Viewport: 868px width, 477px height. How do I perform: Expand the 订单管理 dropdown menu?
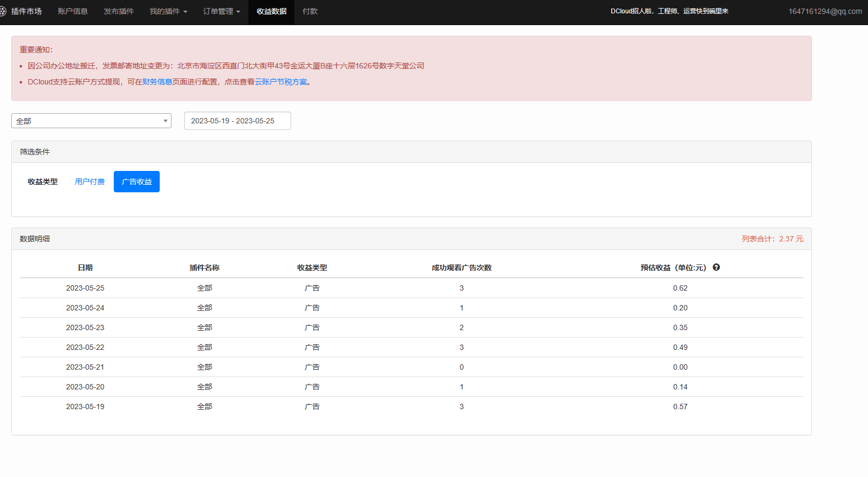221,11
